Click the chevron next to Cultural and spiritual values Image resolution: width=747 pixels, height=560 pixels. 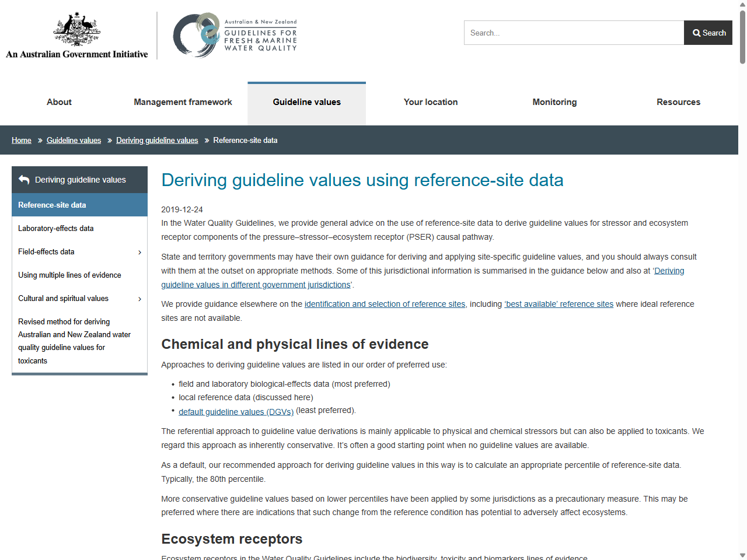point(139,299)
